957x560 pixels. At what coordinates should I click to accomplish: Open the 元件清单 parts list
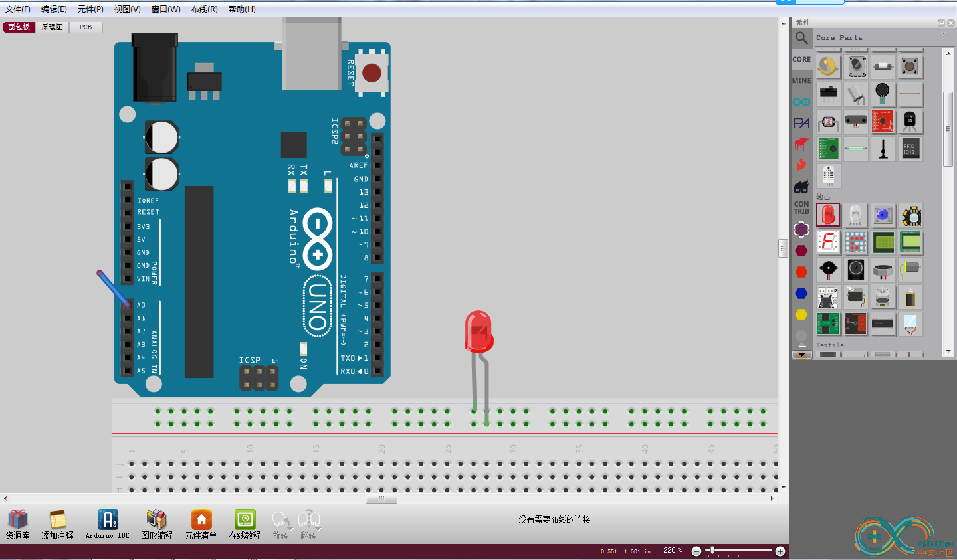tap(201, 524)
